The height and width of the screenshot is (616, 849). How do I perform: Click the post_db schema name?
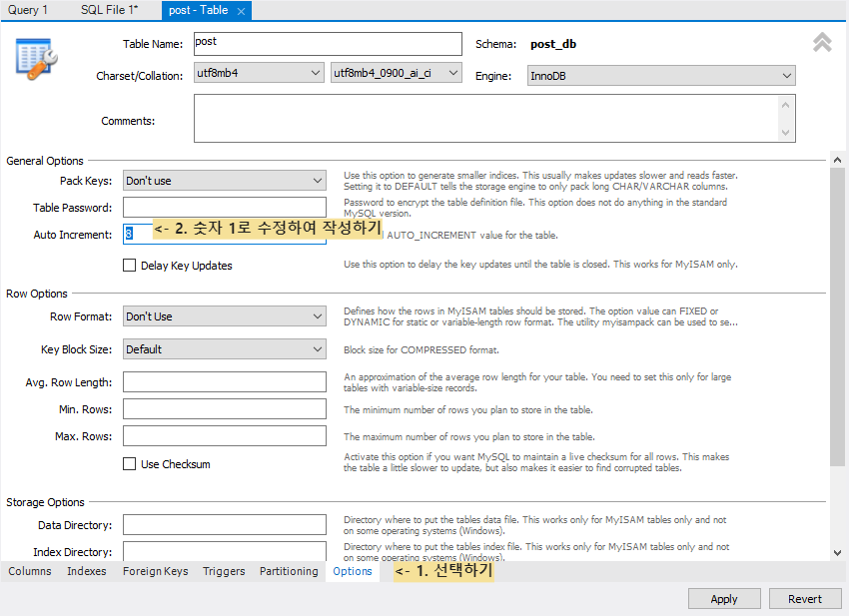[x=552, y=44]
